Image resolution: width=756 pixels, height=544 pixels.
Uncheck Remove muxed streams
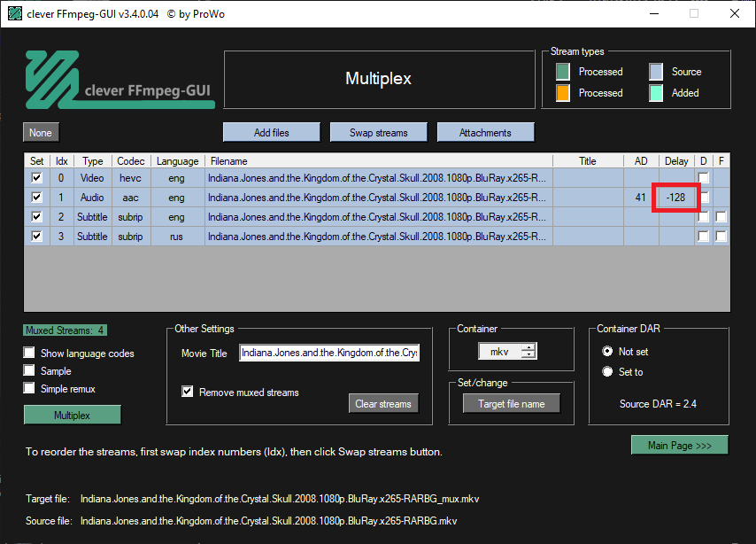[187, 392]
